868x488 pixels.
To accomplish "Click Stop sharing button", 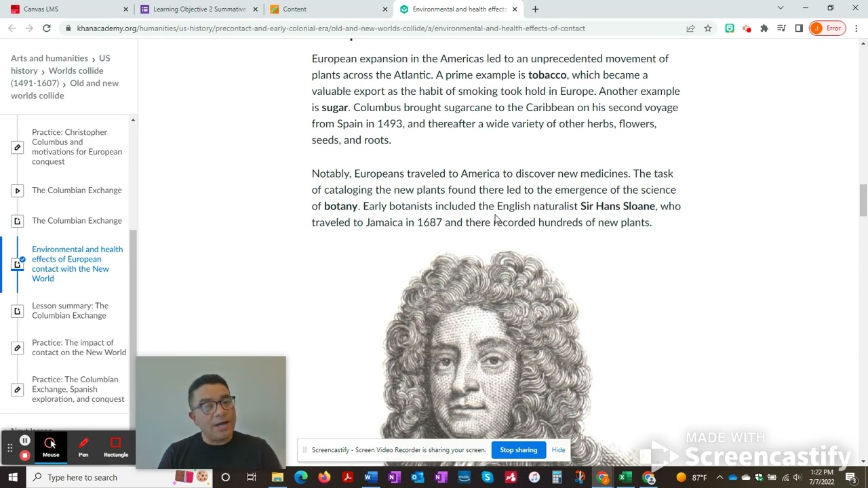I will pyautogui.click(x=518, y=450).
